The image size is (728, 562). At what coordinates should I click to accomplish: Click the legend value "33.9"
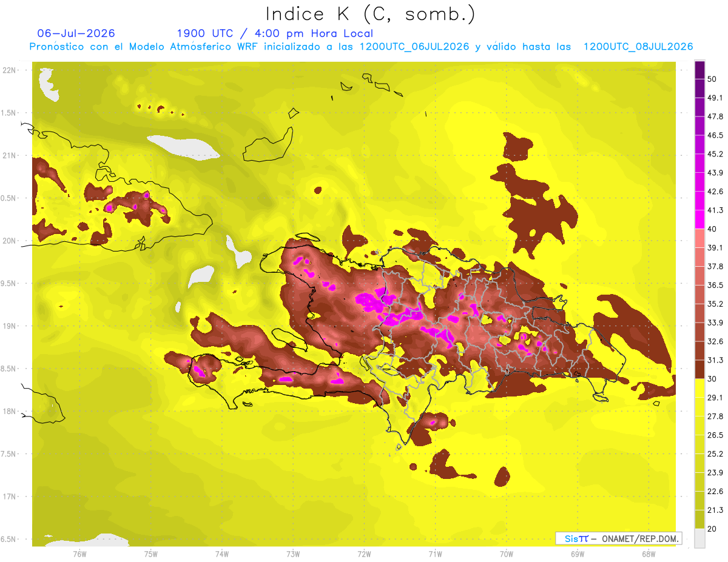click(x=715, y=323)
